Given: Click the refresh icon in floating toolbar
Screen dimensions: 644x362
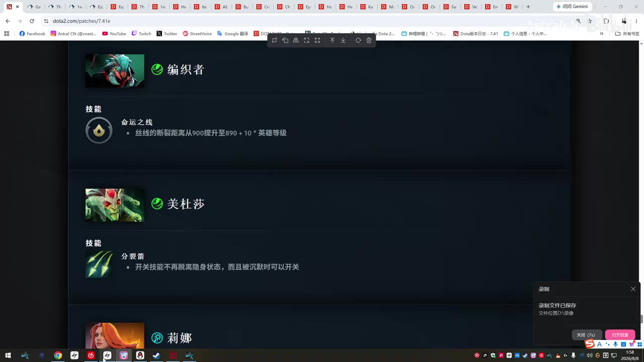Looking at the screenshot, I should pyautogui.click(x=358, y=40).
